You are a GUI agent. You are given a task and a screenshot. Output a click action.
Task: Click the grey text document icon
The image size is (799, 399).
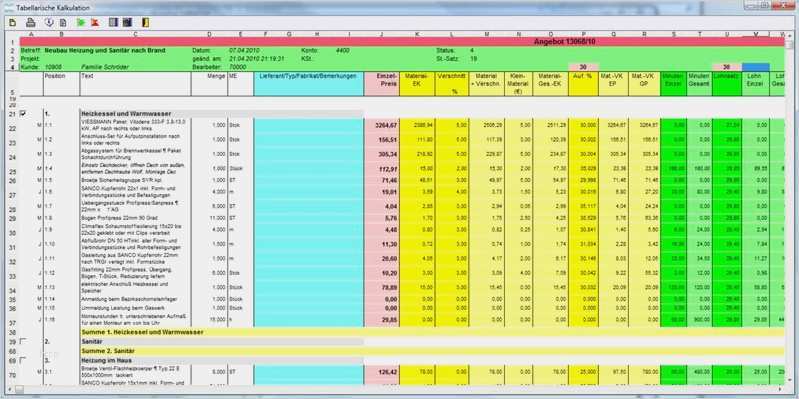(x=63, y=22)
